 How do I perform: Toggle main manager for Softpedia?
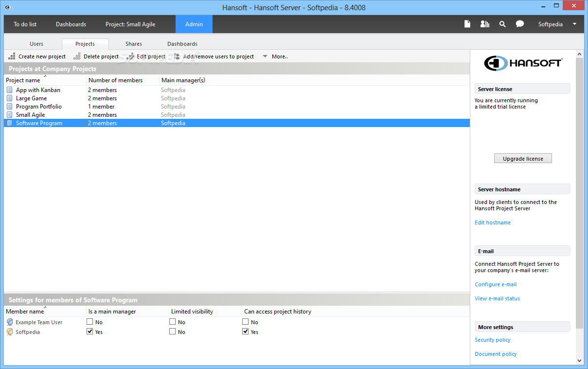click(x=89, y=332)
